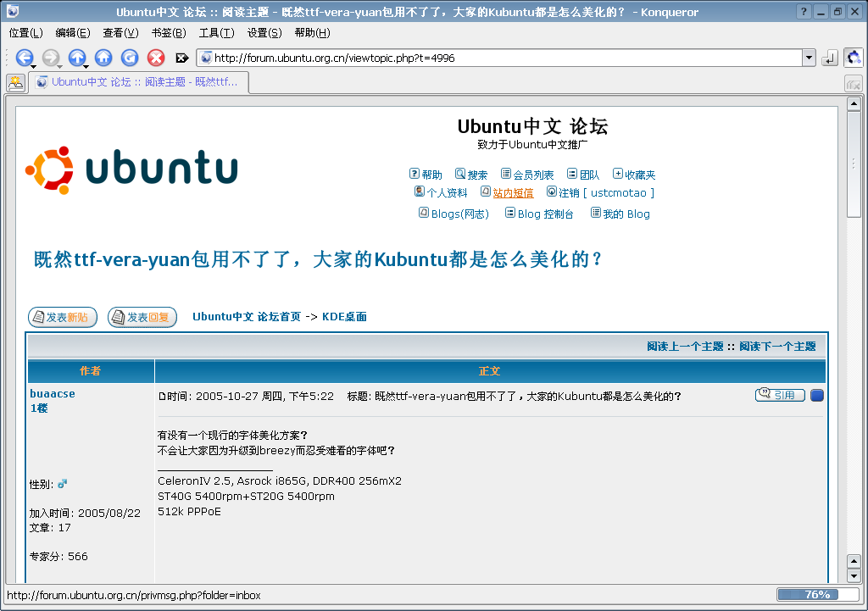This screenshot has width=868, height=611.
Task: Click the small post icon before 时间
Action: pos(162,397)
